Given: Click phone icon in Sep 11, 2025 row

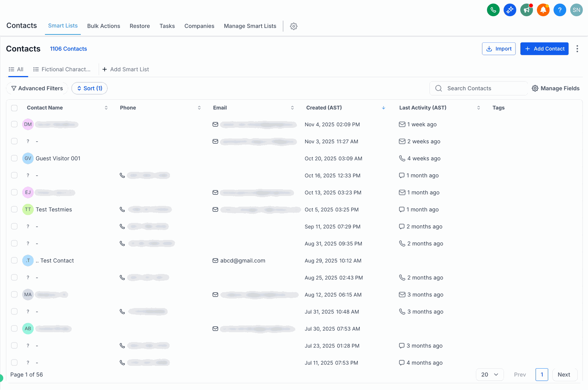Looking at the screenshot, I should 122,226.
